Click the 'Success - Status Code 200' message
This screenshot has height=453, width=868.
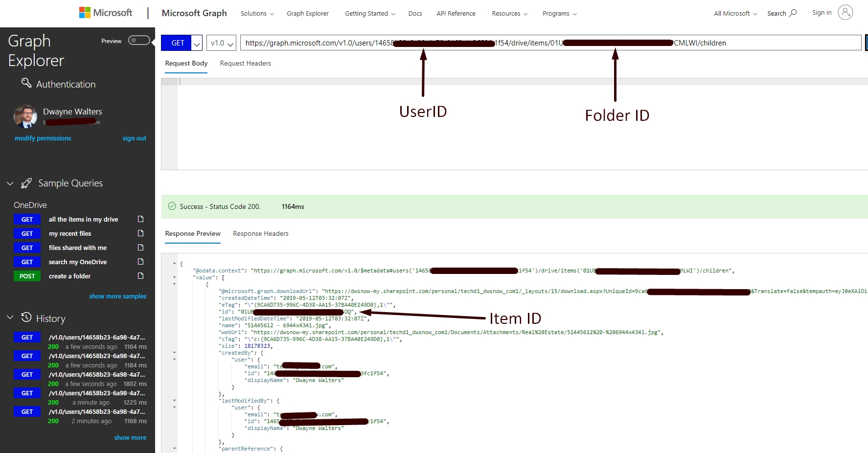tap(220, 206)
